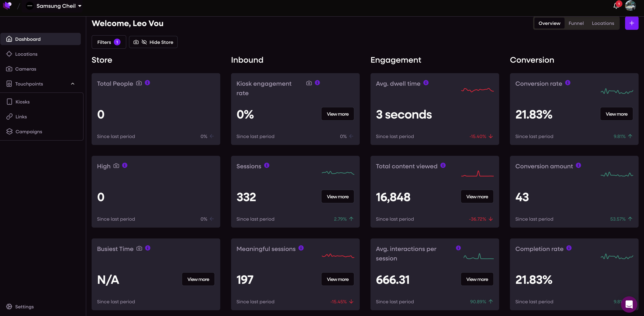Click the purple plus add button

click(631, 23)
